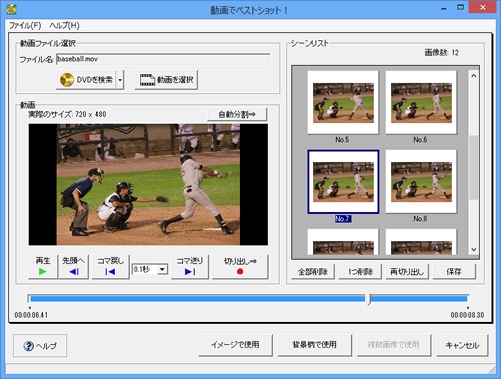Open the 0.1秒 interval dropdown
The height and width of the screenshot is (379, 501).
click(162, 269)
